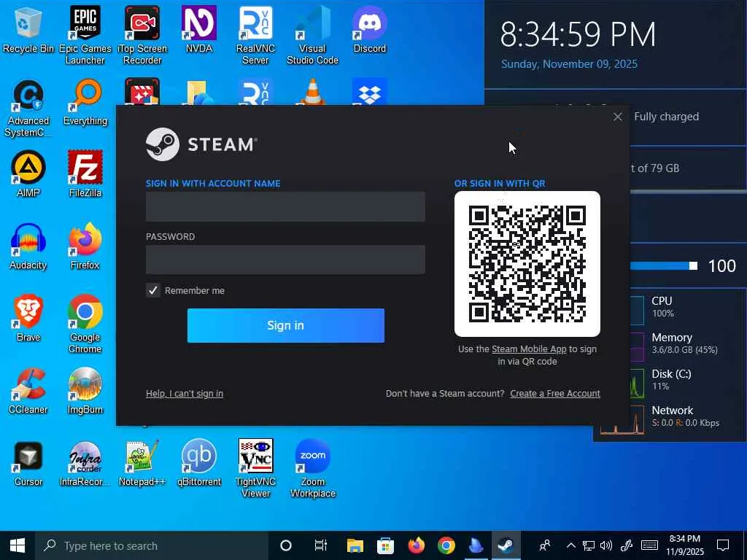Select the qBittorrent desktop icon
The image size is (747, 560).
198,463
